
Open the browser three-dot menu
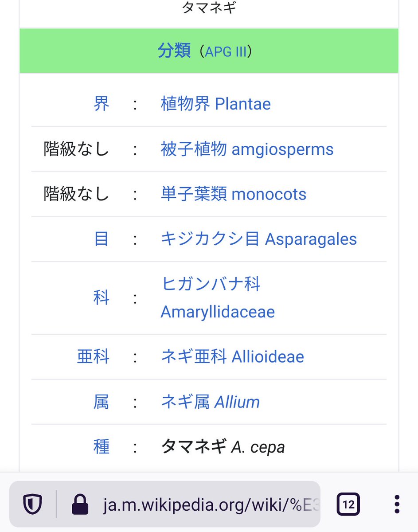pos(397,504)
